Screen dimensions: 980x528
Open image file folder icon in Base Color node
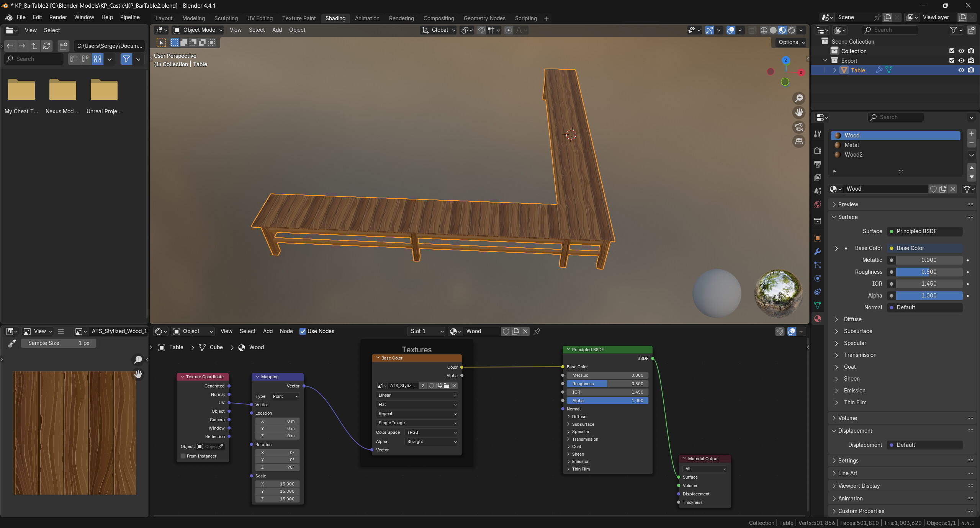[447, 386]
